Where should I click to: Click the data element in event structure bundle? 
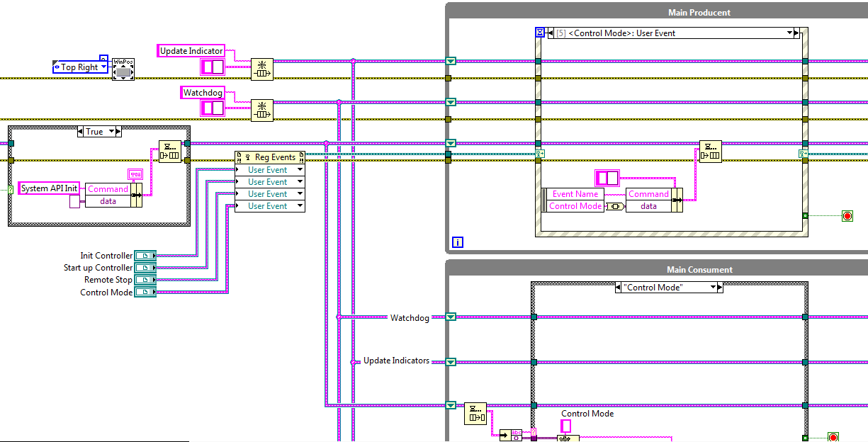click(648, 206)
